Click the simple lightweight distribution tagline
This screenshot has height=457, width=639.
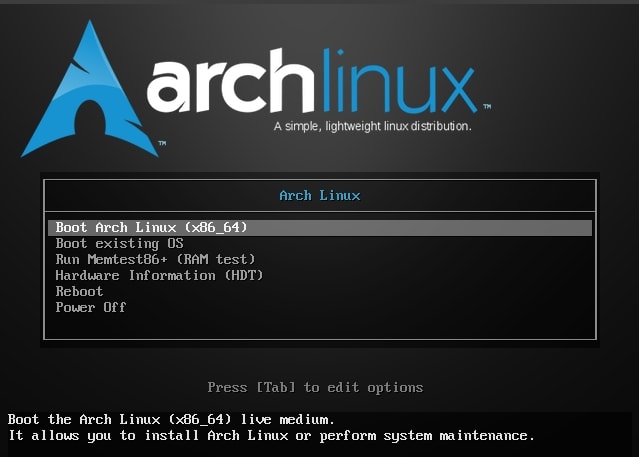pos(372,126)
